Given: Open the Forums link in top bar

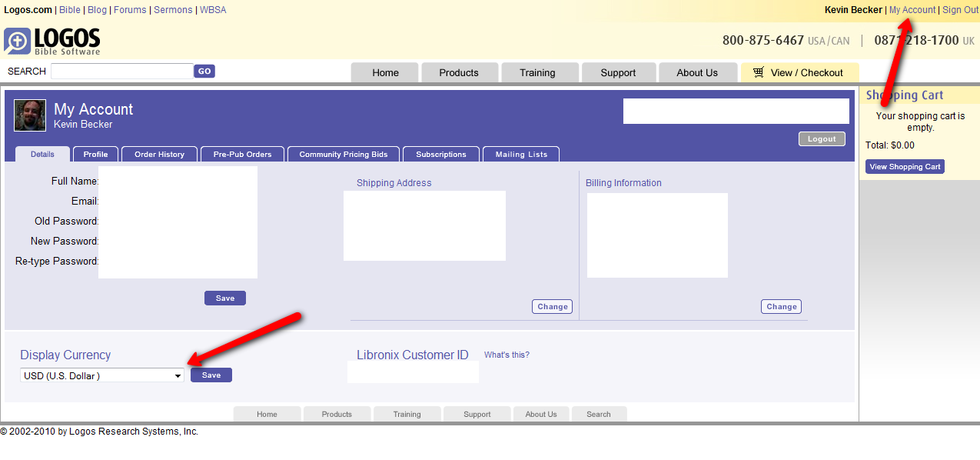Looking at the screenshot, I should [x=130, y=10].
